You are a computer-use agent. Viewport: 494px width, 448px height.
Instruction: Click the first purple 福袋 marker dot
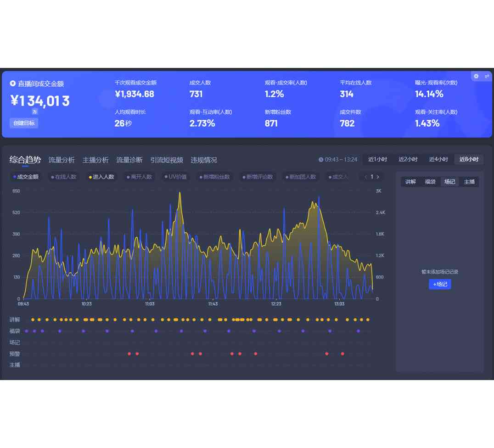(x=27, y=331)
